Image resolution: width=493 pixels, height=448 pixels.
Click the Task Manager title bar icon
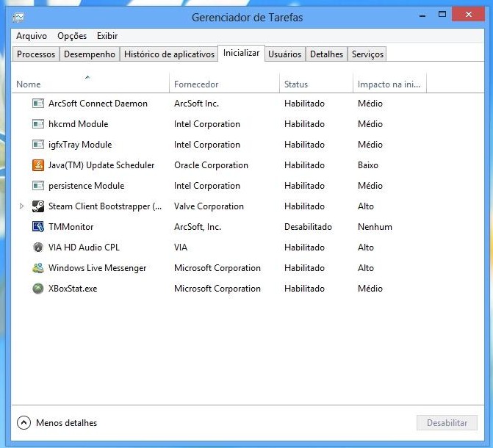(18, 17)
